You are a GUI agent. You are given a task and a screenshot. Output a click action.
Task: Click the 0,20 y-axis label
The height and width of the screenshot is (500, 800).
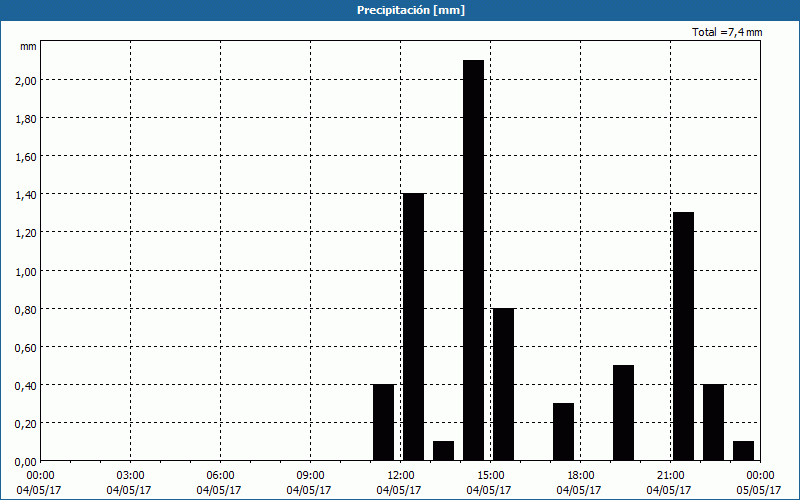tap(26, 423)
